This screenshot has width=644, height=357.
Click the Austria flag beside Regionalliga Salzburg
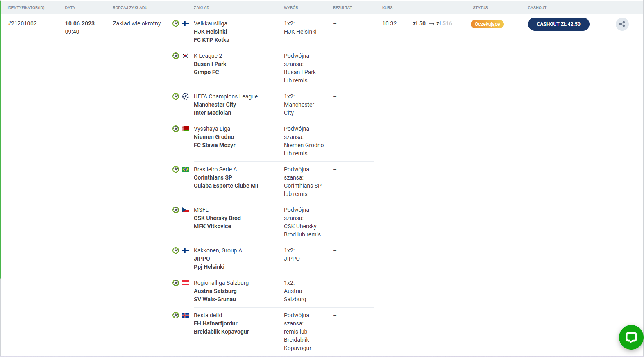[186, 283]
